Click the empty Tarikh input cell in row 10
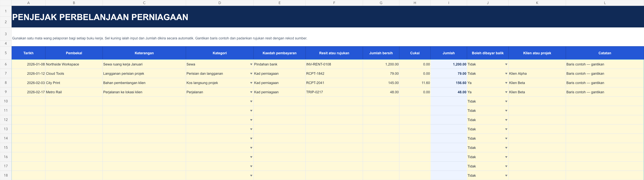 29,101
